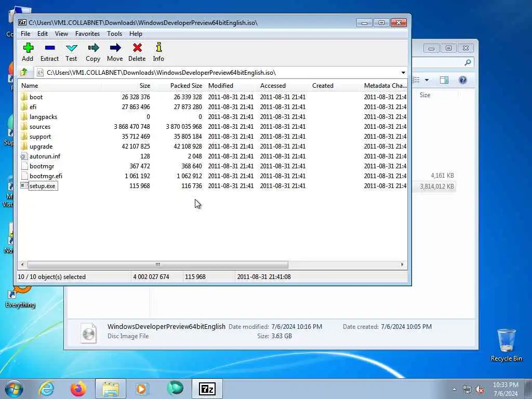Select the langpacks folder icon
532x399 pixels.
point(24,116)
